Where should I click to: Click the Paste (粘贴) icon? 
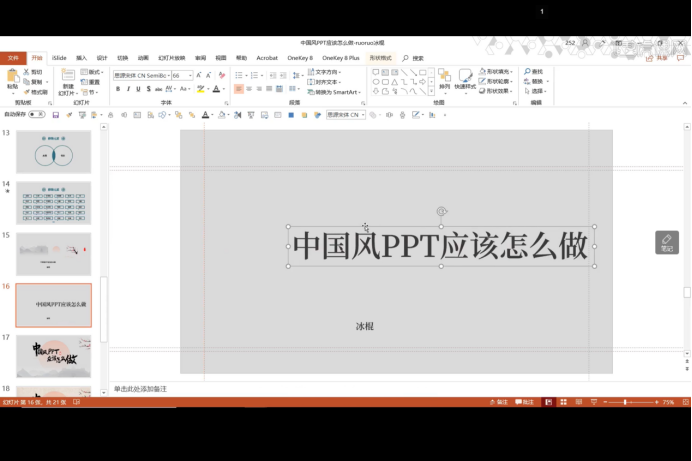coord(12,77)
